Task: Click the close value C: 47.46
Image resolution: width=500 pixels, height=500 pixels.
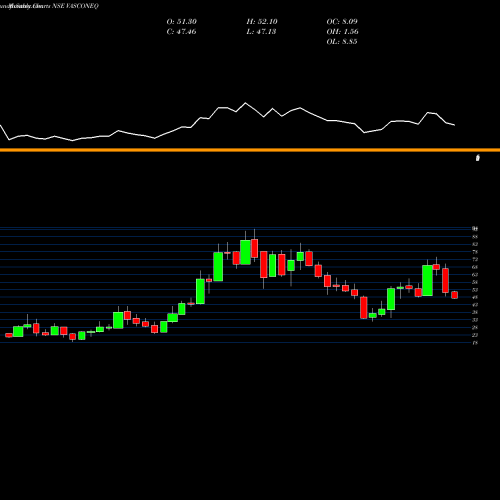Action: click(181, 32)
